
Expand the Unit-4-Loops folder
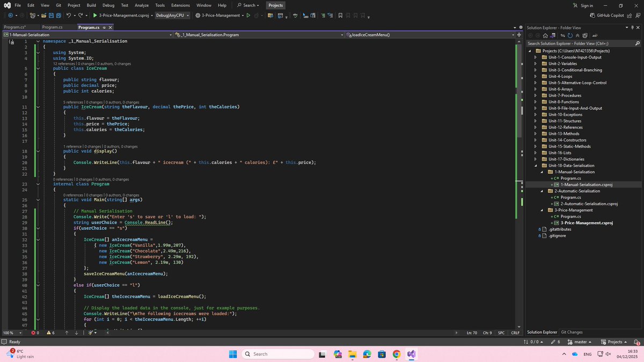pyautogui.click(x=535, y=76)
